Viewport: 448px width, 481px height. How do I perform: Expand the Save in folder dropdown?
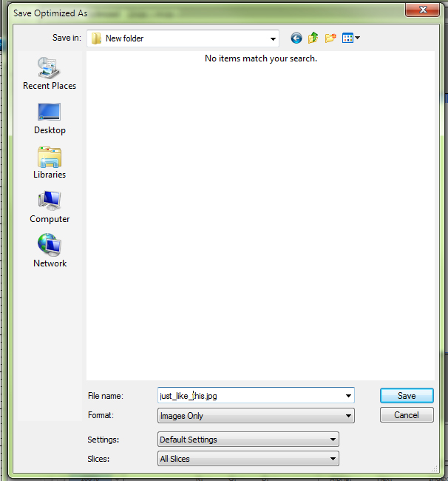[x=273, y=38]
